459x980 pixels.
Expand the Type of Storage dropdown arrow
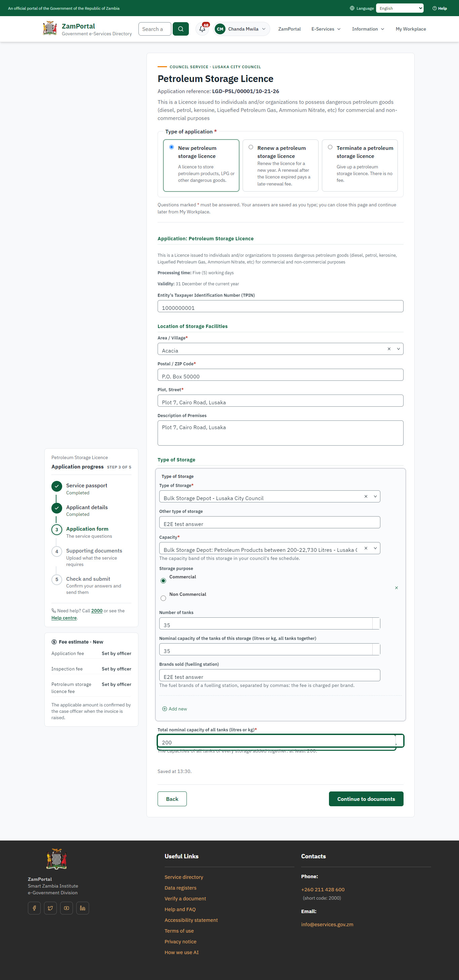click(375, 496)
